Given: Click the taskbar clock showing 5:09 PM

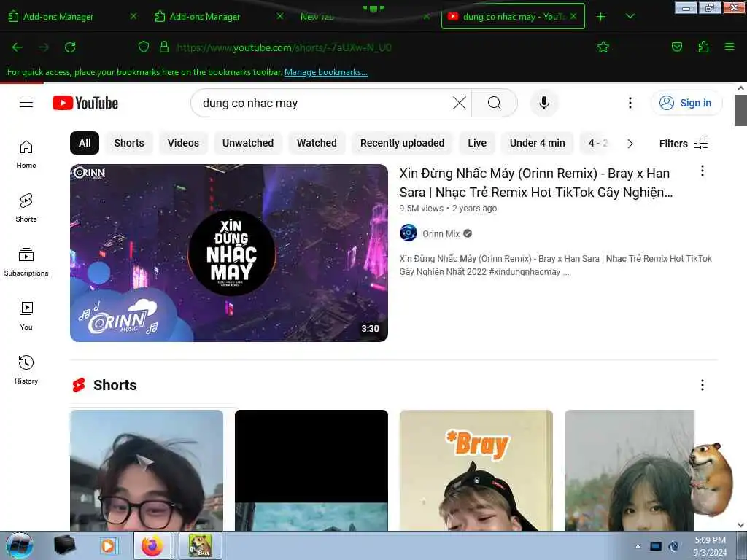Looking at the screenshot, I should [710, 546].
